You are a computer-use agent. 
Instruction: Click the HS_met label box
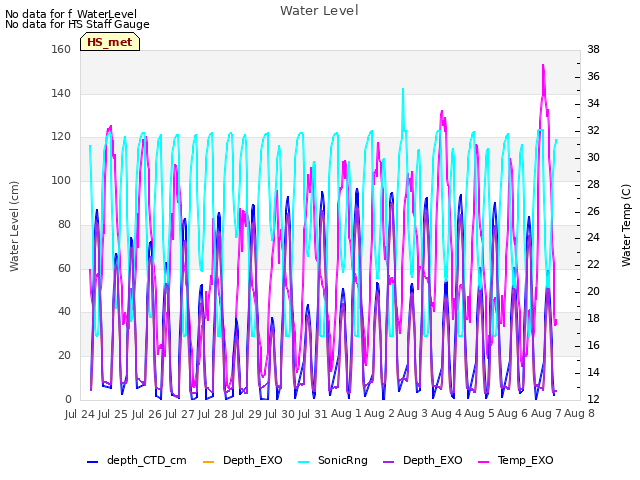tap(110, 42)
